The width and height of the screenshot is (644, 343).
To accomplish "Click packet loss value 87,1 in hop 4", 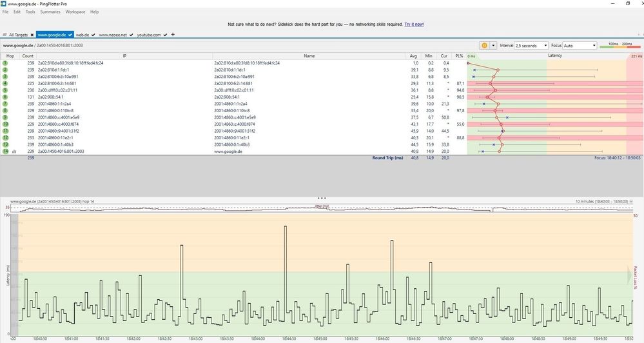I will coord(460,83).
